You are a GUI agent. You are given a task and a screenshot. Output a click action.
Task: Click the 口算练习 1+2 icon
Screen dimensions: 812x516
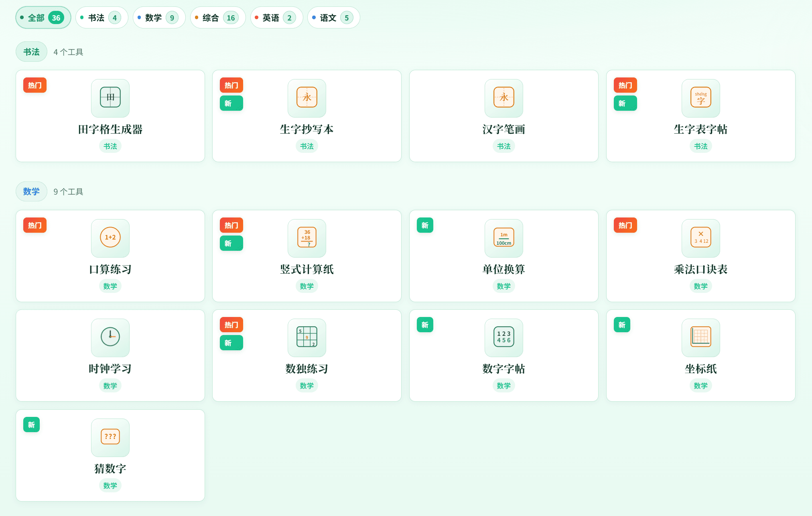[x=110, y=238]
